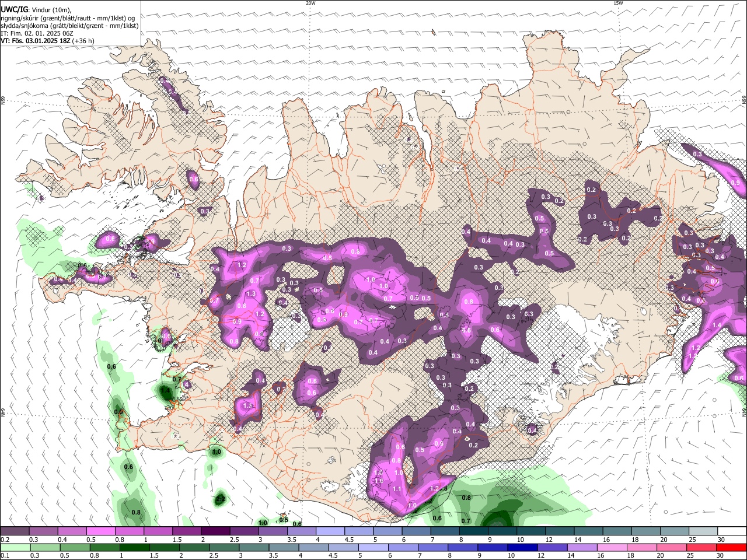This screenshot has width=747, height=560.
Task: Click the '1.1' snowfall value on the map
Action: pyautogui.click(x=397, y=489)
